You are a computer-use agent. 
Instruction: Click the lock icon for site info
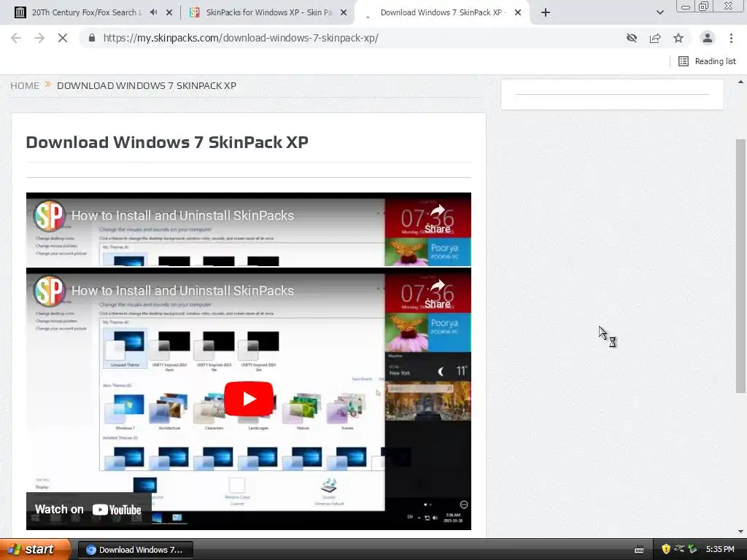92,38
